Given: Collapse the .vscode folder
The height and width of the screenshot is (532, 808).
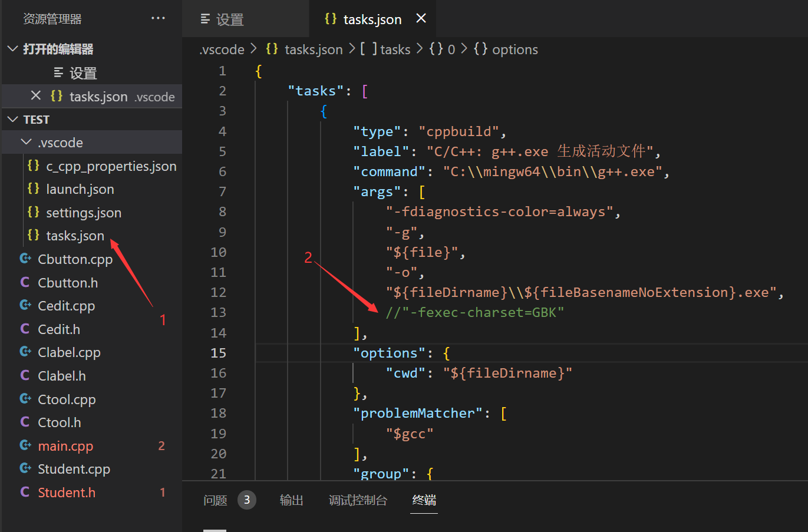Looking at the screenshot, I should (25, 142).
